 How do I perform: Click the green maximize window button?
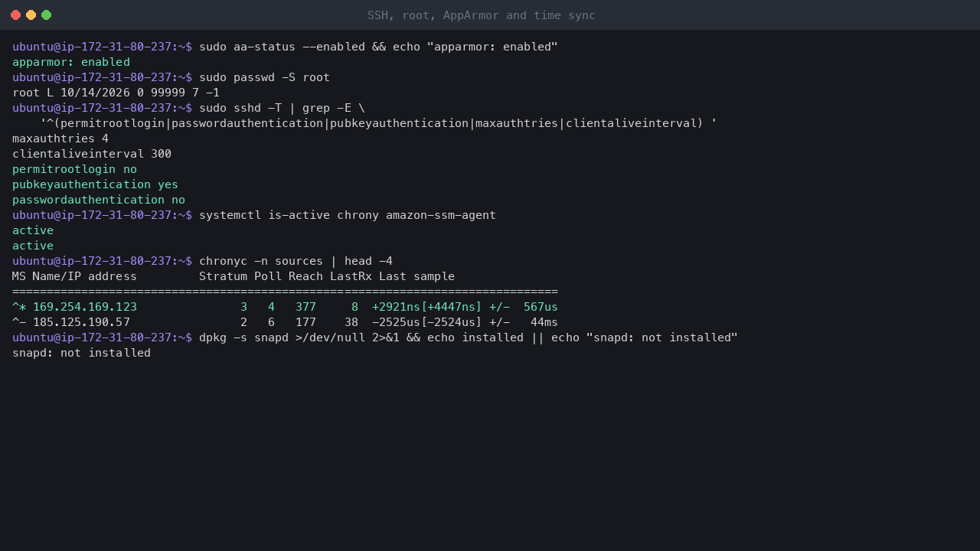[x=46, y=15]
